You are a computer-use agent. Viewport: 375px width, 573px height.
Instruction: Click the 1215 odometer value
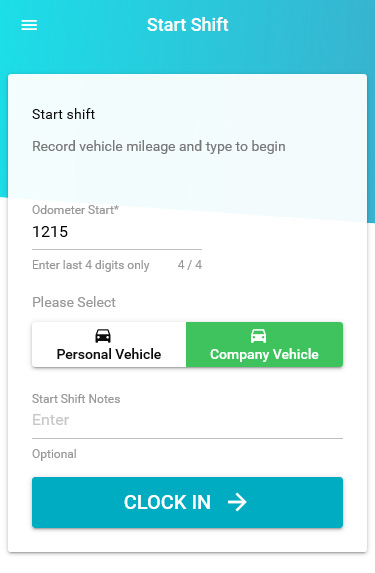click(x=50, y=232)
